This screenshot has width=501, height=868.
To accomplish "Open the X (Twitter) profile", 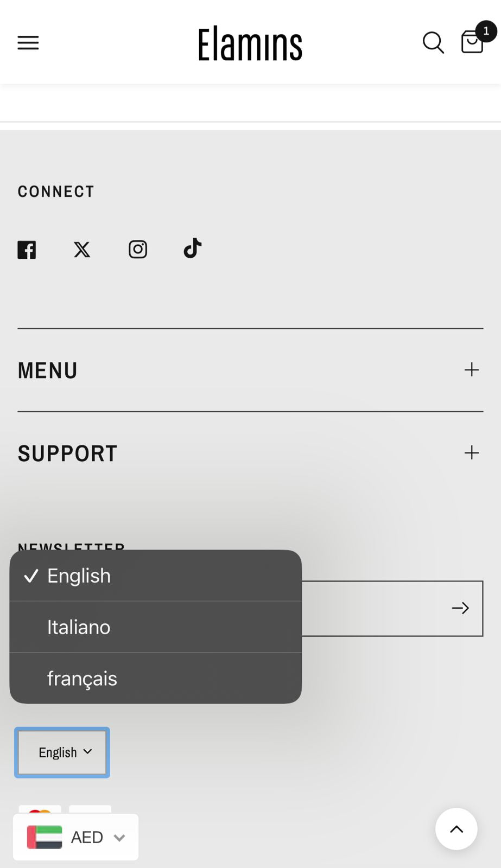I will click(82, 250).
